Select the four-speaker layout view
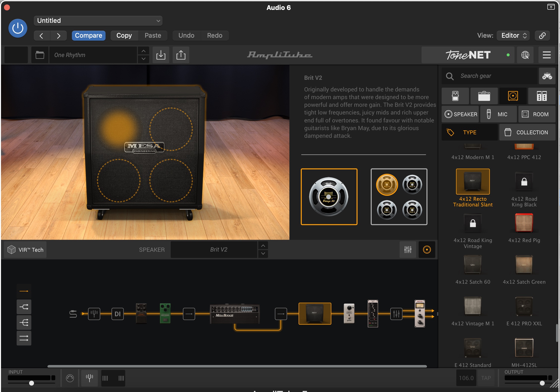 pos(399,197)
